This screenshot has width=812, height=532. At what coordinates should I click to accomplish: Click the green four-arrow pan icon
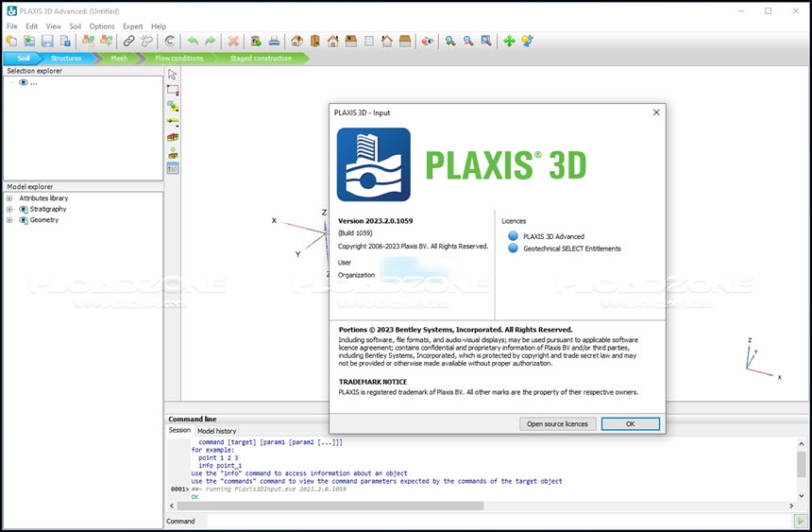pyautogui.click(x=510, y=41)
